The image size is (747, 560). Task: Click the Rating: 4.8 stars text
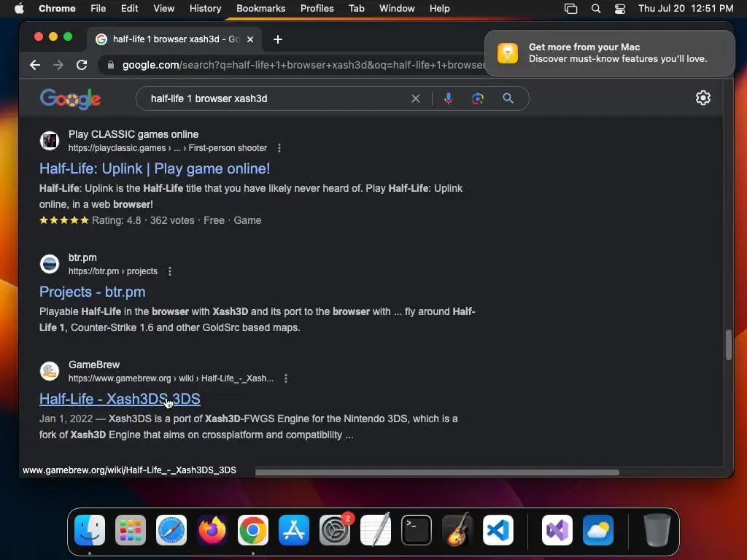(90, 220)
